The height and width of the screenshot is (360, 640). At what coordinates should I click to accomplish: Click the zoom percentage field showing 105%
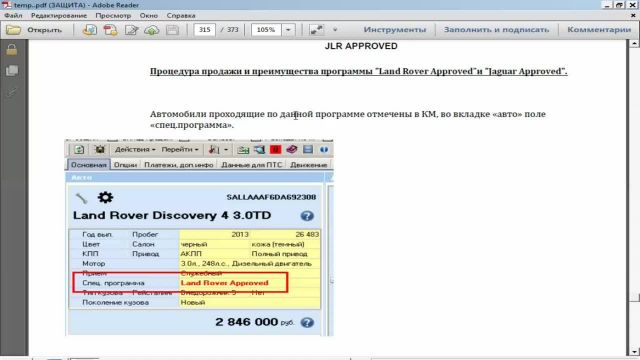(266, 30)
